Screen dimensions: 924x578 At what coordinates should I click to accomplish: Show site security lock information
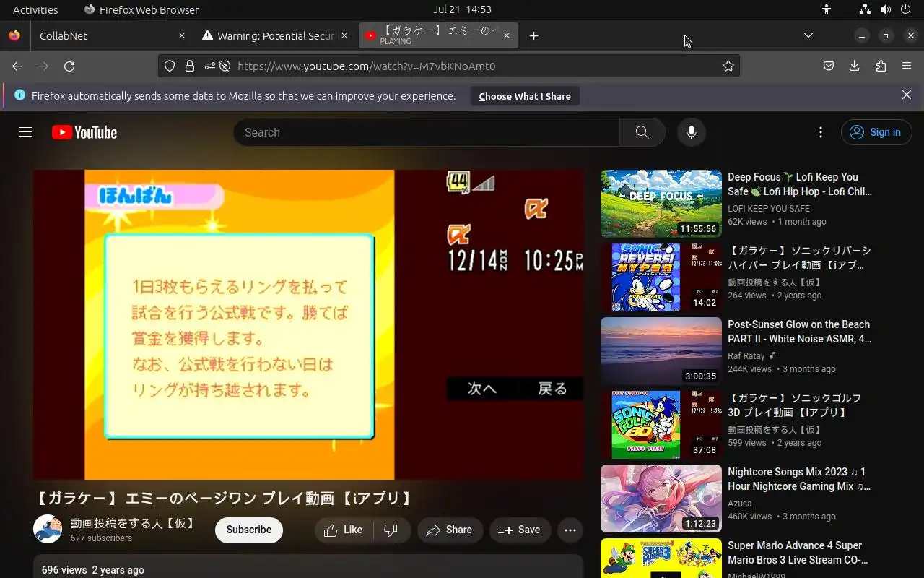coord(189,66)
